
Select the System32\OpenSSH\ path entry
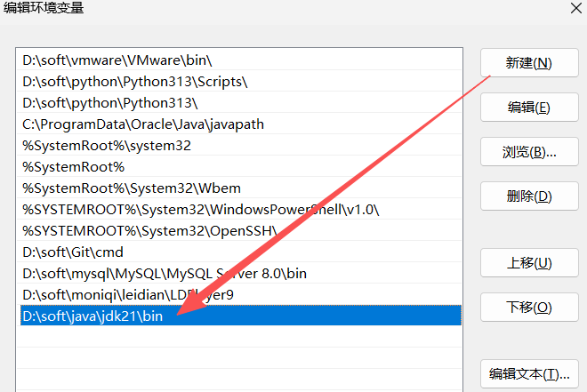pos(239,230)
